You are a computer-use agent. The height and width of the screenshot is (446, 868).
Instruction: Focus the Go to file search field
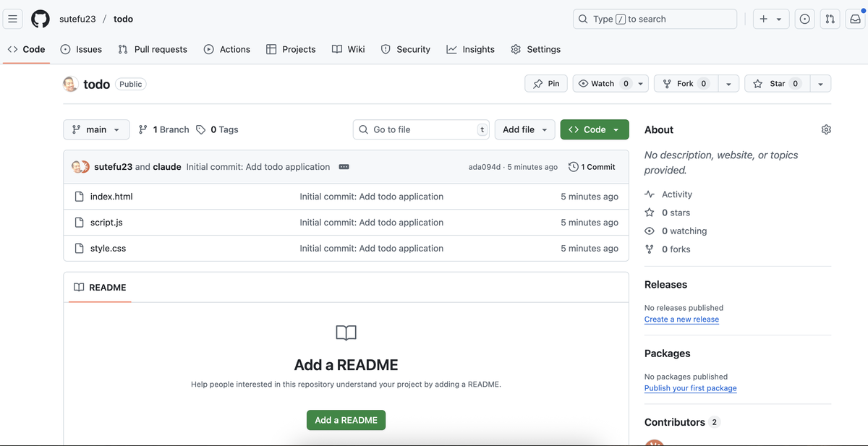point(421,129)
